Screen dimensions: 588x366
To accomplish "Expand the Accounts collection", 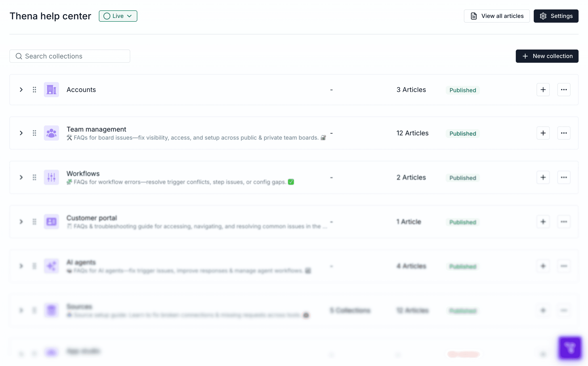I will pos(21,90).
